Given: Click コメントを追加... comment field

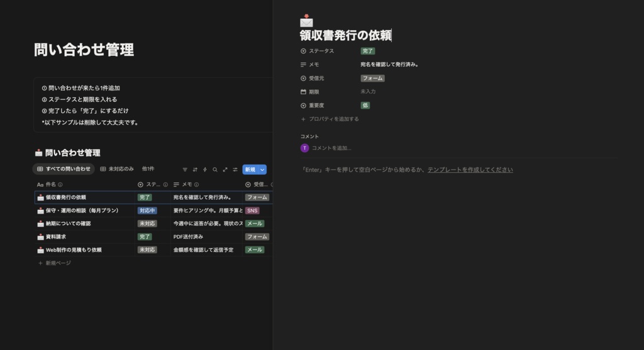Looking at the screenshot, I should 331,148.
